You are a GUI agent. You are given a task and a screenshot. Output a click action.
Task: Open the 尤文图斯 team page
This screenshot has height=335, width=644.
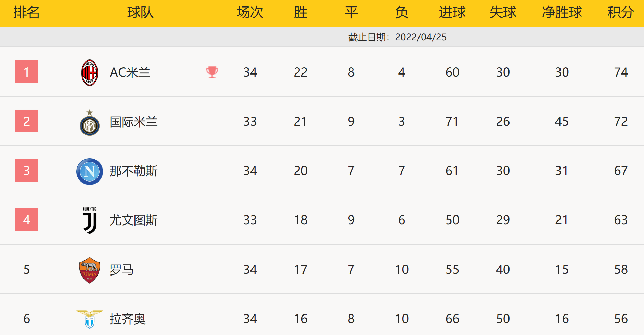click(133, 220)
